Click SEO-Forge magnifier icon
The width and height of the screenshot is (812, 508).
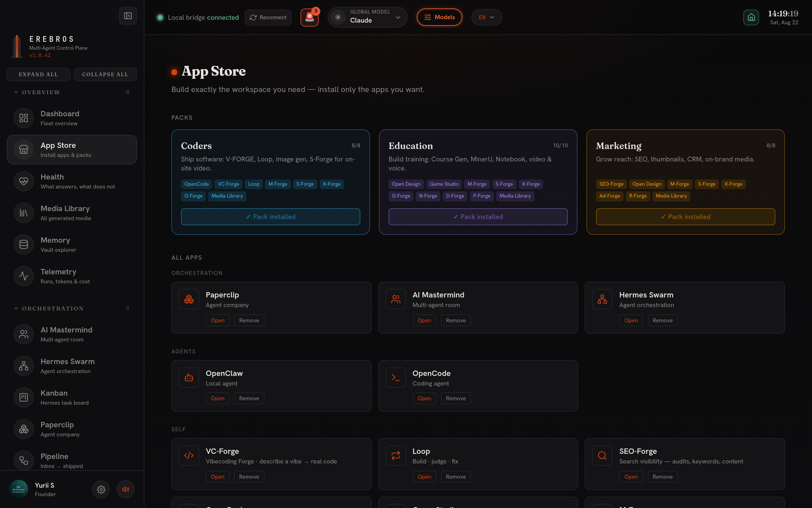tap(602, 456)
